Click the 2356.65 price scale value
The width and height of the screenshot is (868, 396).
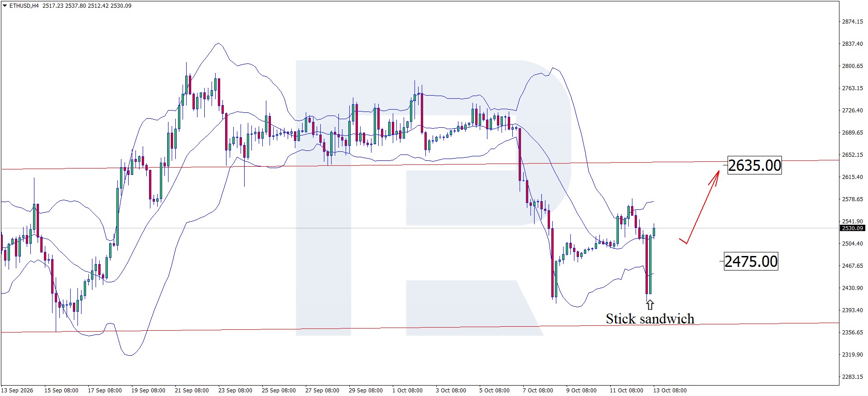(x=852, y=333)
